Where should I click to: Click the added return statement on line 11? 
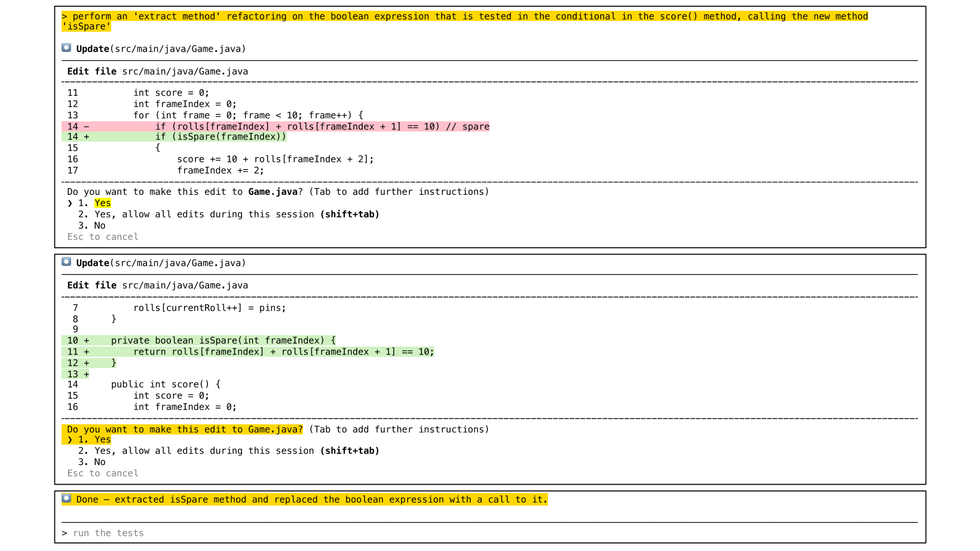pyautogui.click(x=283, y=352)
